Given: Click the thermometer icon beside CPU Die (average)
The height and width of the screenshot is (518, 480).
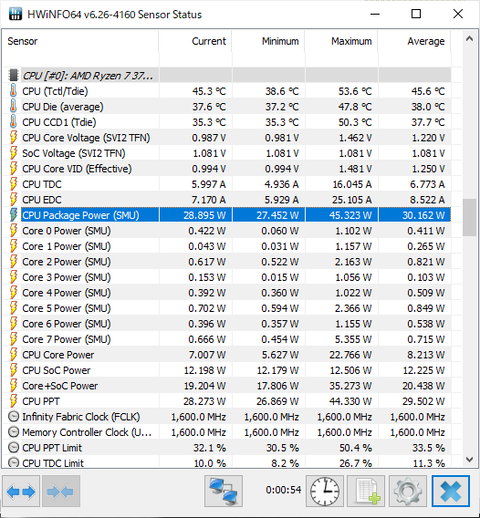Looking at the screenshot, I should pyautogui.click(x=13, y=107).
